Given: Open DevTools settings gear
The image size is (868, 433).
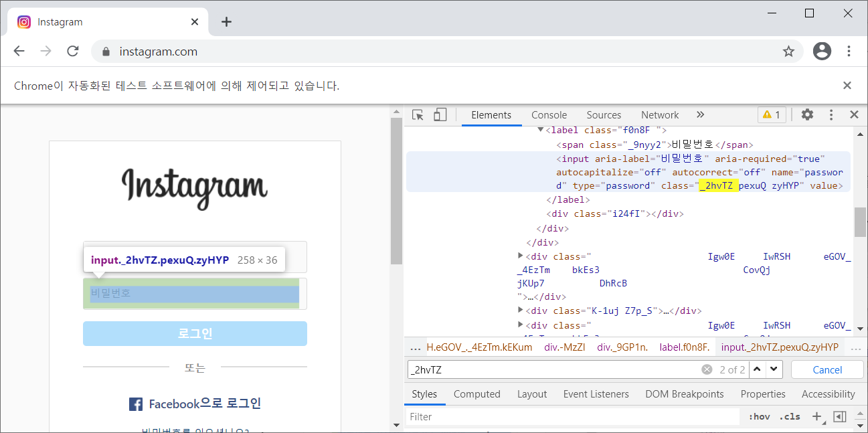Looking at the screenshot, I should [808, 114].
